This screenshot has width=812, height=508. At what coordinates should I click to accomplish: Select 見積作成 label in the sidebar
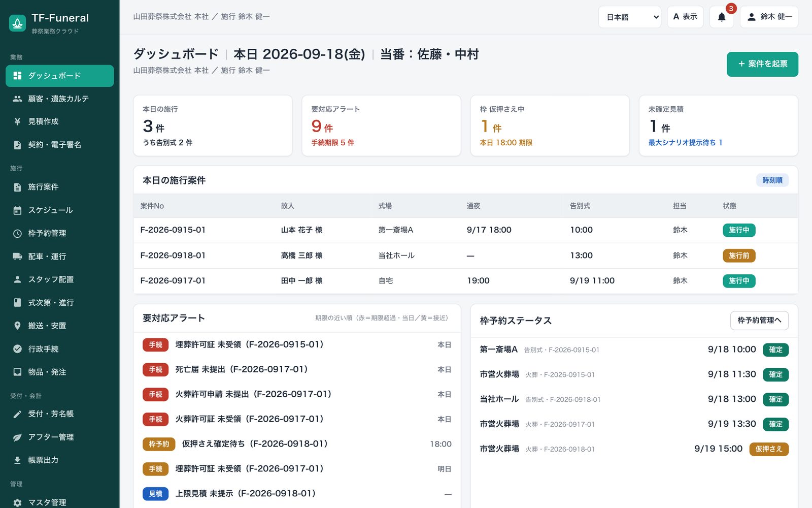(43, 121)
